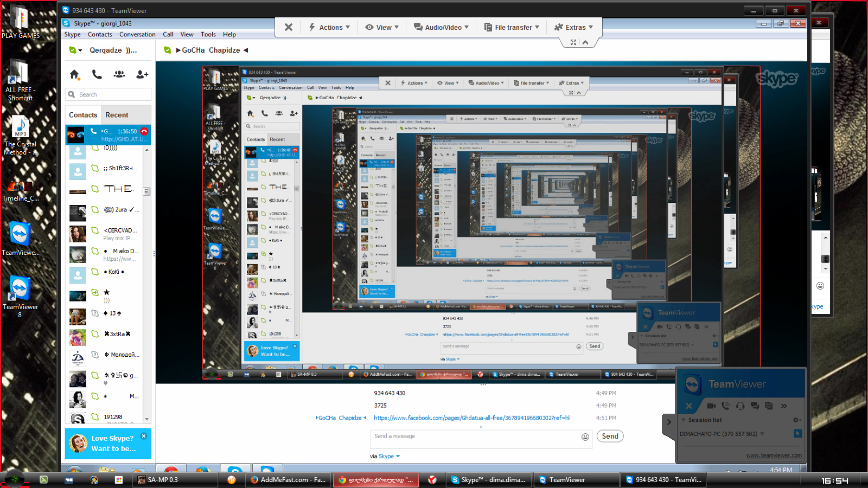Toggle remote control for DIMACHAPO-PC session
868x488 pixels.
797,433
